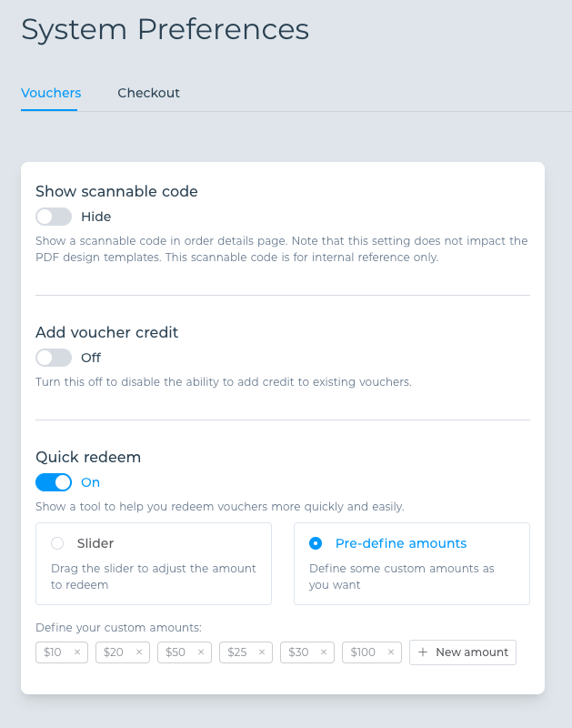The width and height of the screenshot is (572, 728).
Task: Toggle the Show scannable code switch
Action: (54, 217)
